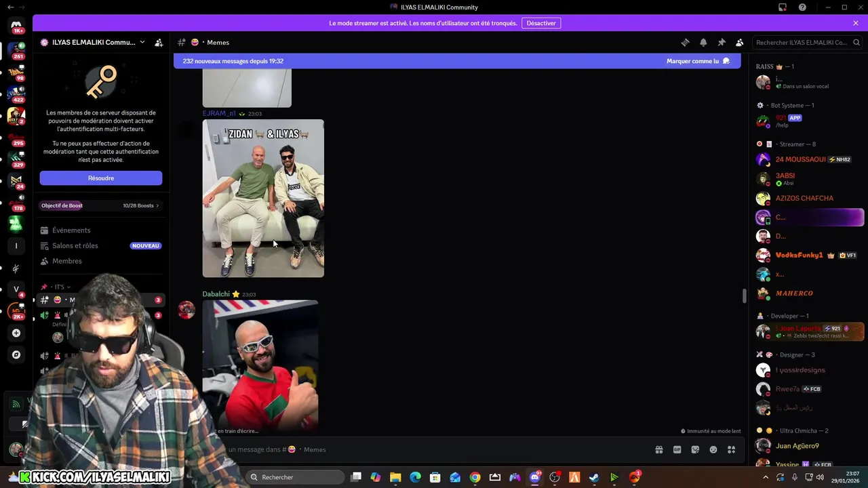
Task: Open the sticker picker
Action: (x=695, y=449)
